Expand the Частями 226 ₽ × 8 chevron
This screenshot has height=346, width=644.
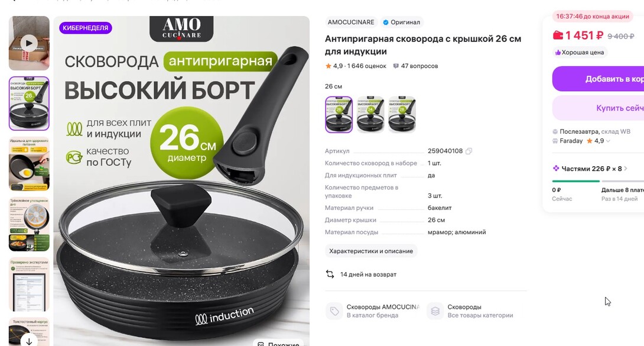[626, 169]
